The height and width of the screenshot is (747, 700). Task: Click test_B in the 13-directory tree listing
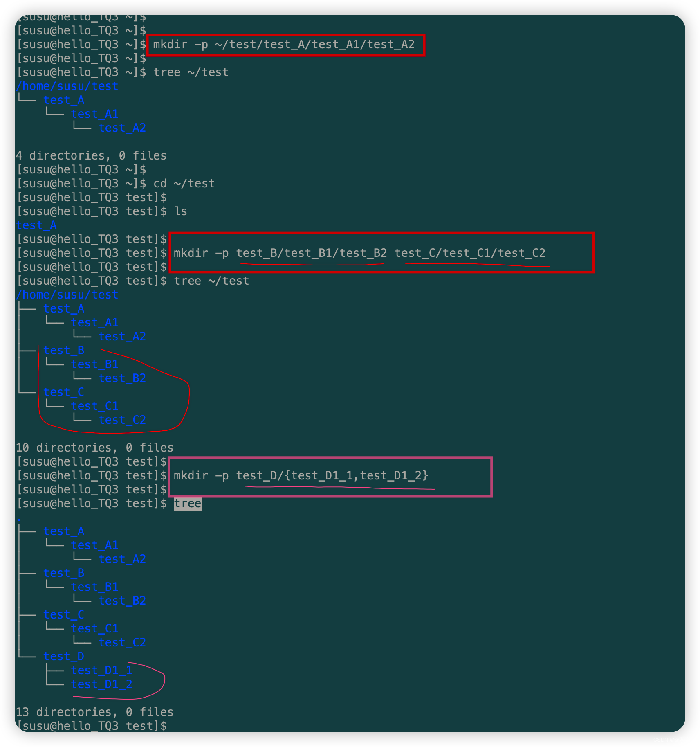(x=64, y=573)
